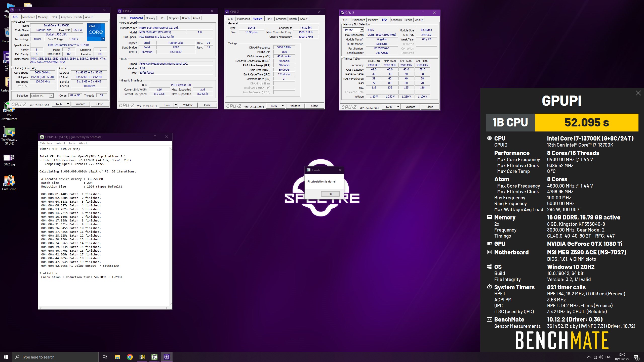
Task: Click Validate in the Mainboard window
Action: [x=188, y=105]
